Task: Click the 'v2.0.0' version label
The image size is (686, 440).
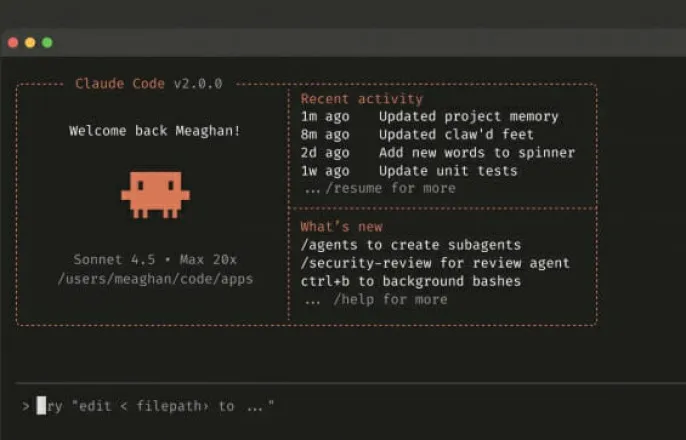Action: (x=198, y=84)
